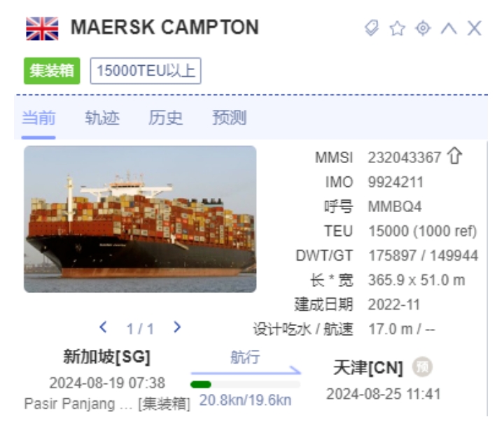
Task: Click the gray 预 forecast badge
Action: (422, 367)
